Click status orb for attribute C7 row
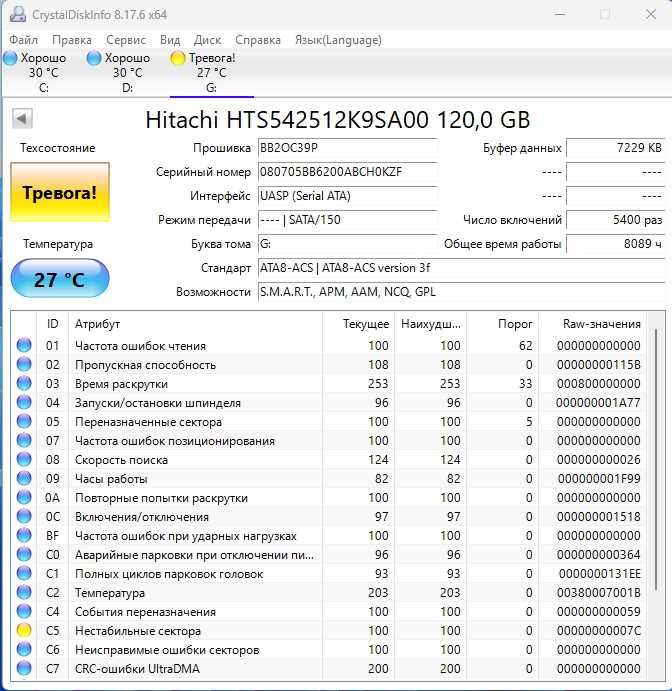 click(24, 668)
